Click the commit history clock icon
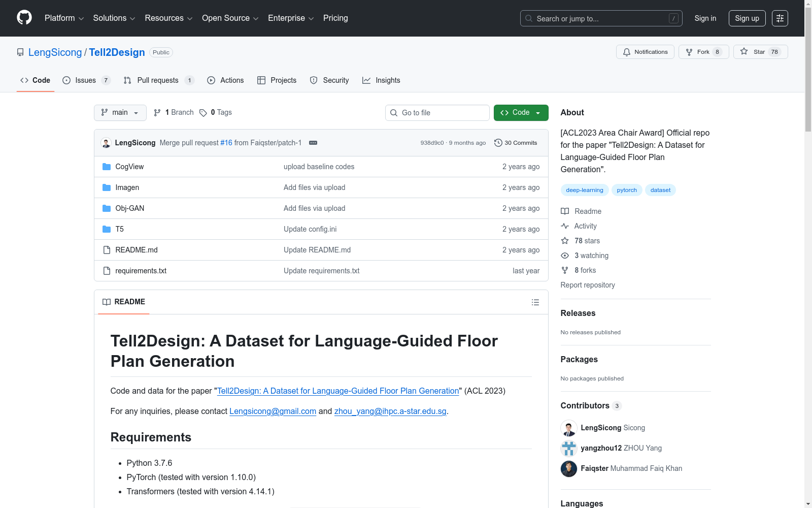Image resolution: width=812 pixels, height=508 pixels. coord(498,143)
